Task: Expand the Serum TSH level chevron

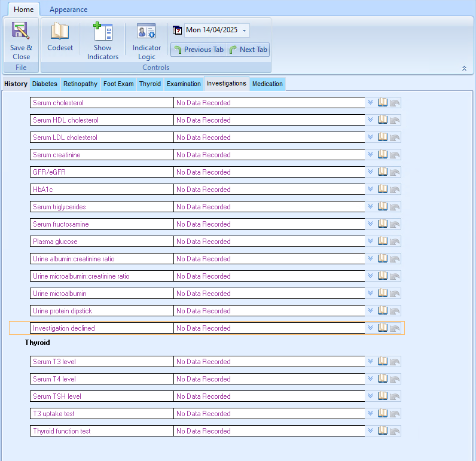Action: coord(370,395)
